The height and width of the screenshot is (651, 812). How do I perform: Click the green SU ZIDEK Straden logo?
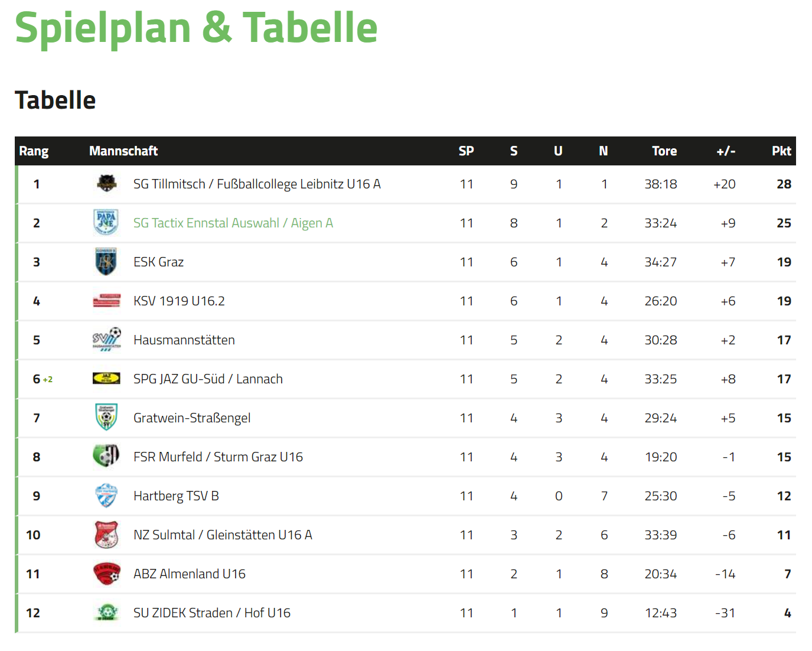[x=107, y=613]
